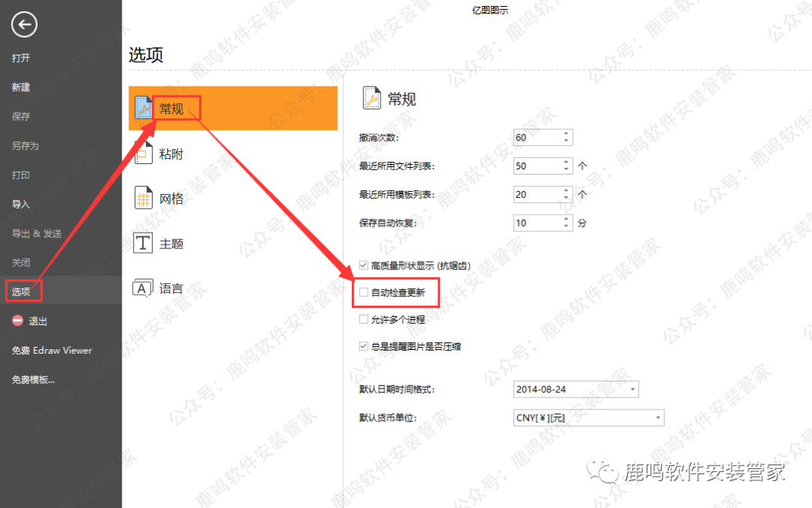The width and height of the screenshot is (812, 508).
Task: Click the 免费模板... link
Action: click(x=33, y=379)
